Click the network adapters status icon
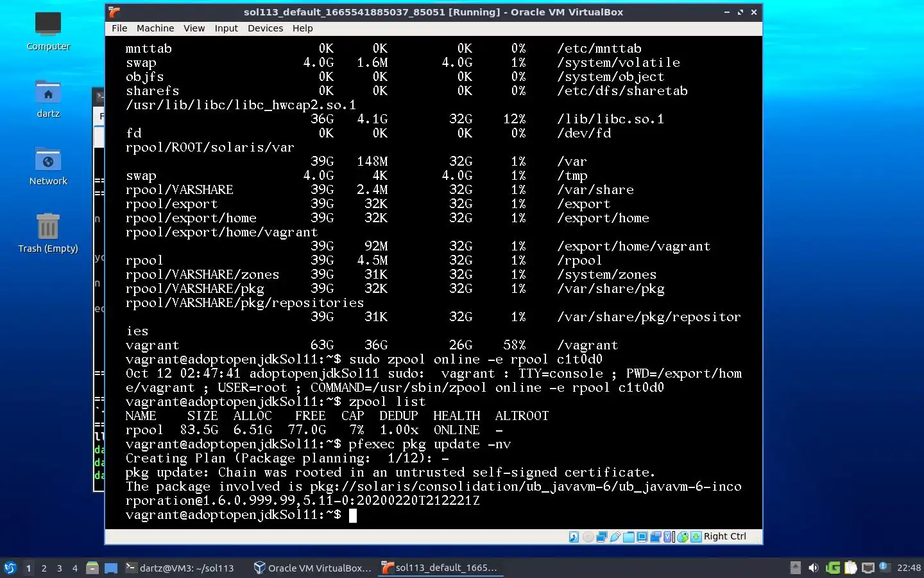 (x=602, y=537)
